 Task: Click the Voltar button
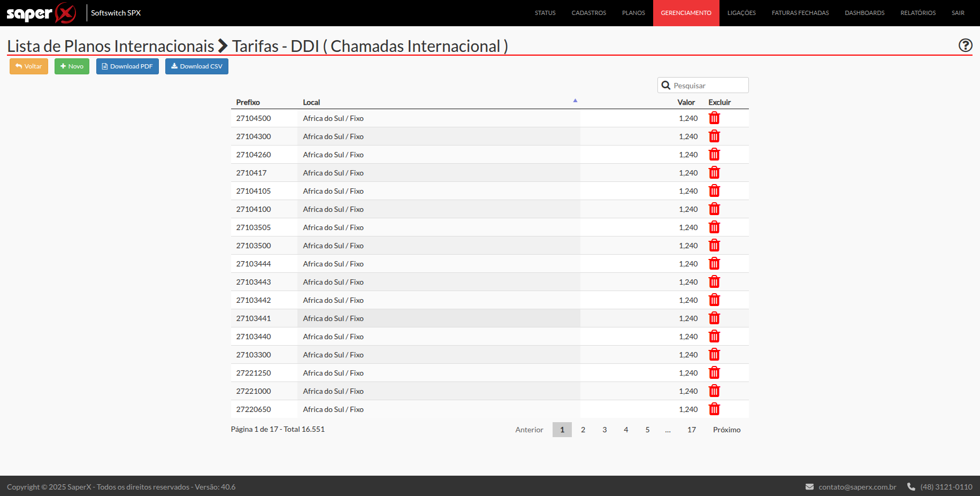[29, 66]
